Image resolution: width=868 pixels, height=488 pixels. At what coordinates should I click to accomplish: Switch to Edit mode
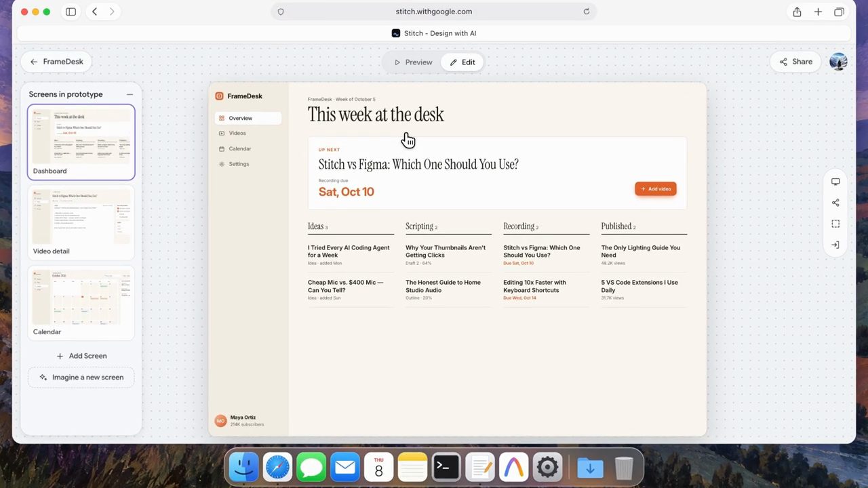coord(462,62)
